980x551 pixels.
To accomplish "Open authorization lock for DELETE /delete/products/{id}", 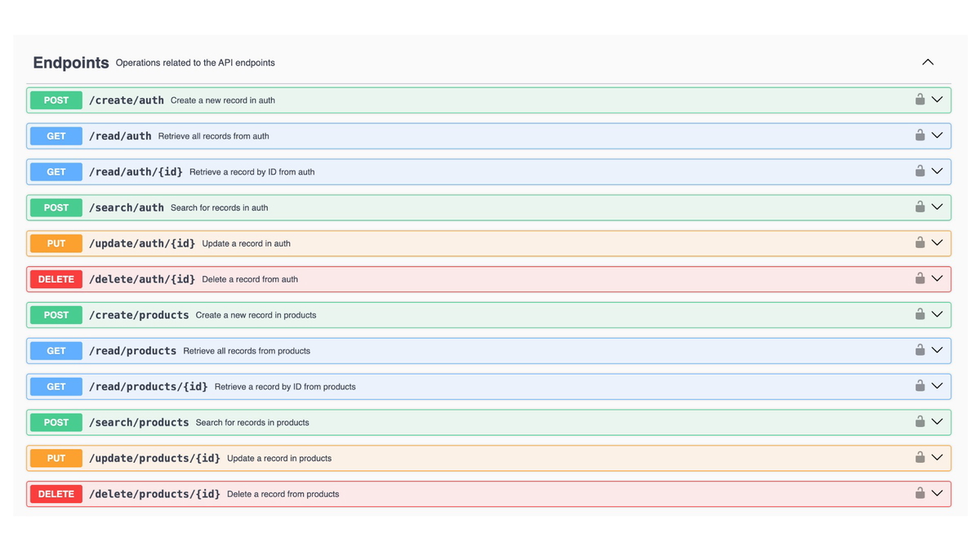I will tap(920, 493).
